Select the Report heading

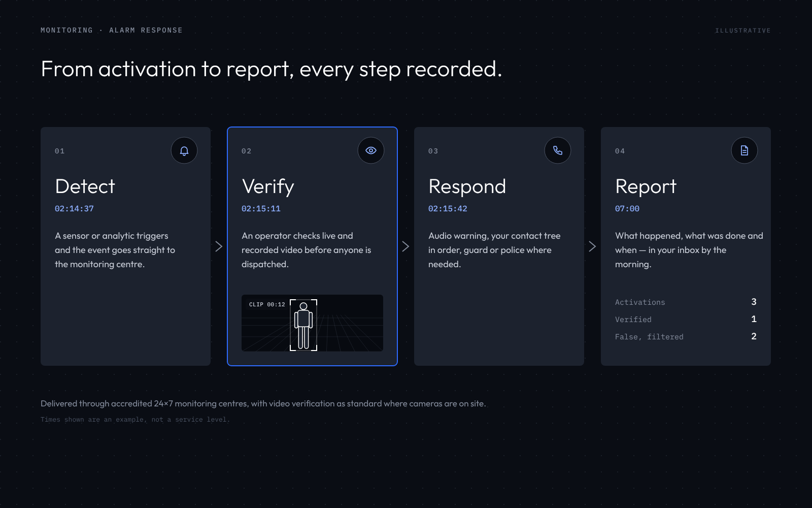coord(646,187)
